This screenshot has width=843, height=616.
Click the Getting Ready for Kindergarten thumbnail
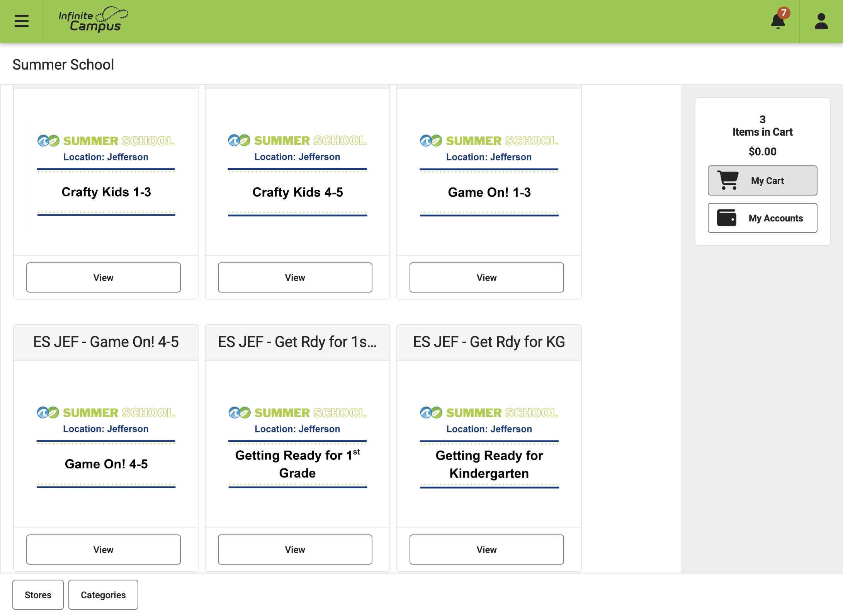click(489, 447)
